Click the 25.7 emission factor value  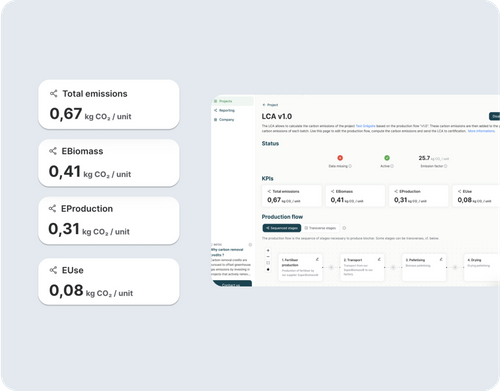pos(424,158)
